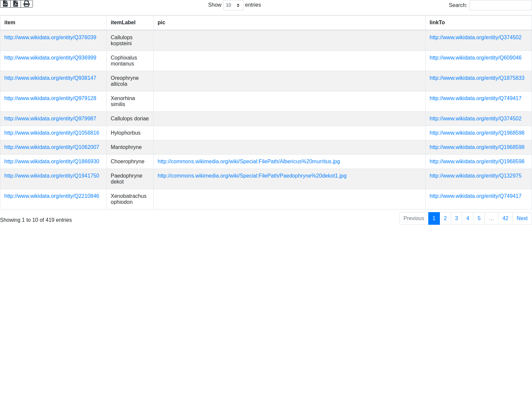Export the table as PDF

pyautogui.click(x=16, y=4)
